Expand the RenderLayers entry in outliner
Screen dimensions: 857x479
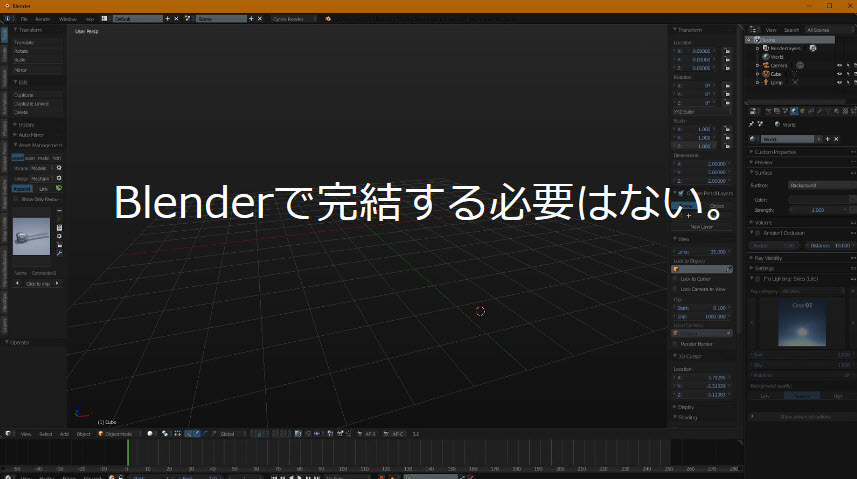pyautogui.click(x=758, y=48)
